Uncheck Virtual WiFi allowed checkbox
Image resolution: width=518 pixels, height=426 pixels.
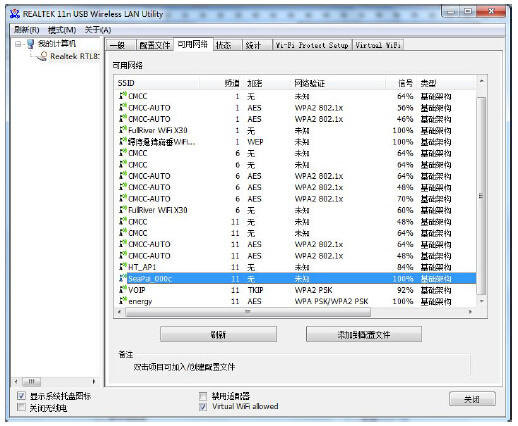[203, 407]
